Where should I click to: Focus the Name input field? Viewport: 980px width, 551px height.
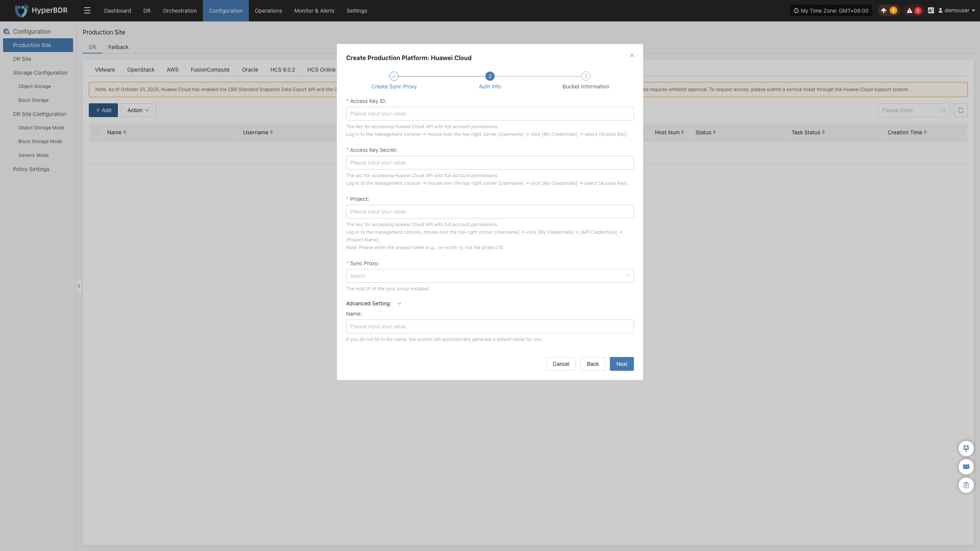point(490,326)
